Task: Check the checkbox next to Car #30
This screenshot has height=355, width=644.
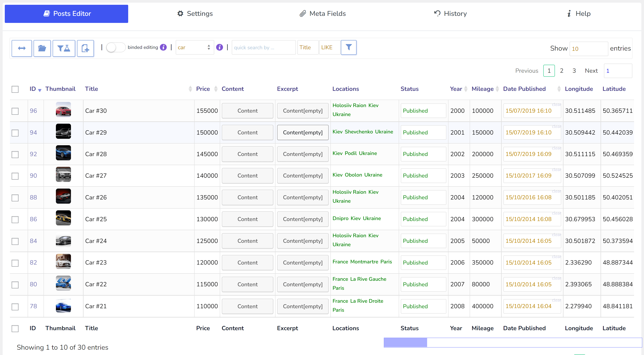Action: click(15, 111)
